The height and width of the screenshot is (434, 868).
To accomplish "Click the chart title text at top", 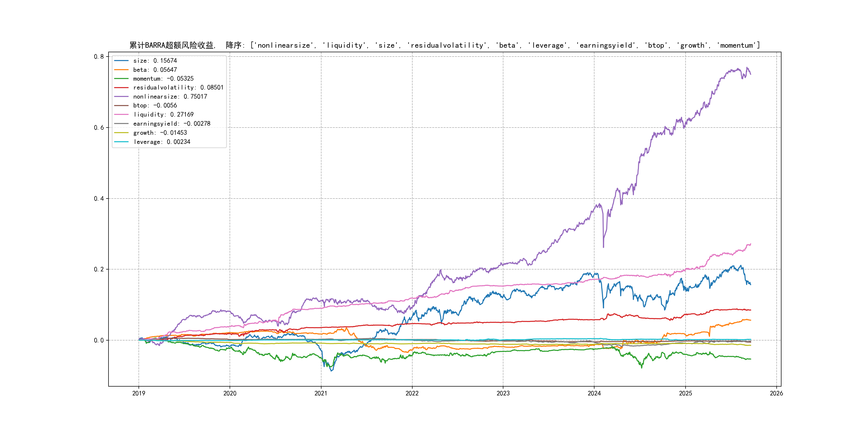I will [x=444, y=45].
